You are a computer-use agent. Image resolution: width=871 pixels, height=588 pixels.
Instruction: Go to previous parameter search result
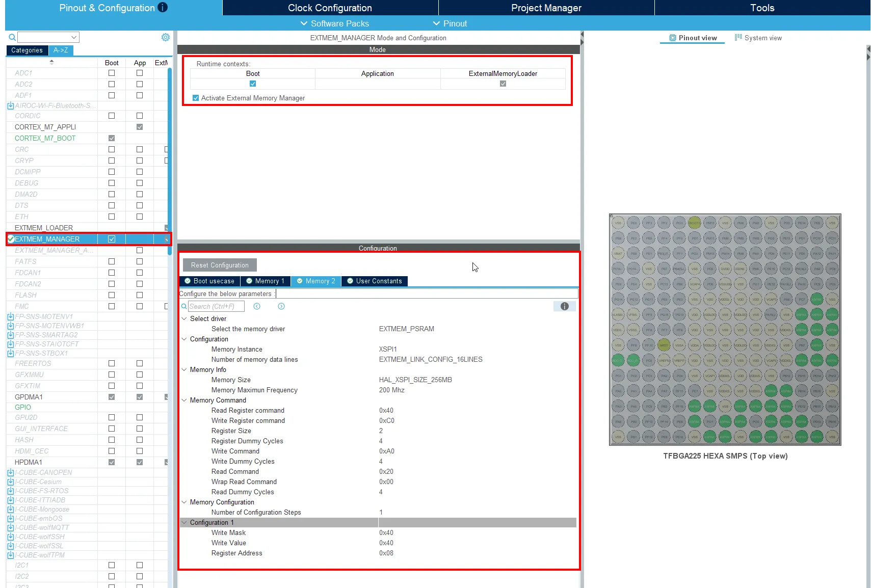[x=257, y=306]
